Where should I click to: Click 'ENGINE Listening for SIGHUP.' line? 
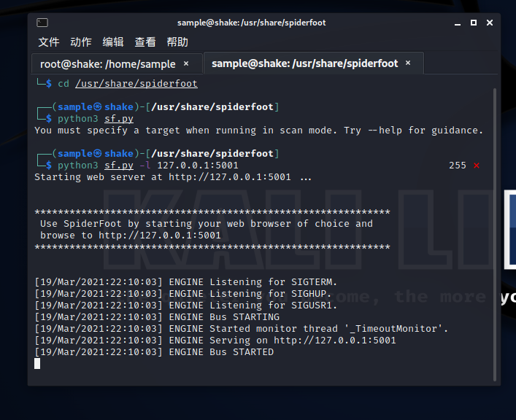click(x=183, y=294)
